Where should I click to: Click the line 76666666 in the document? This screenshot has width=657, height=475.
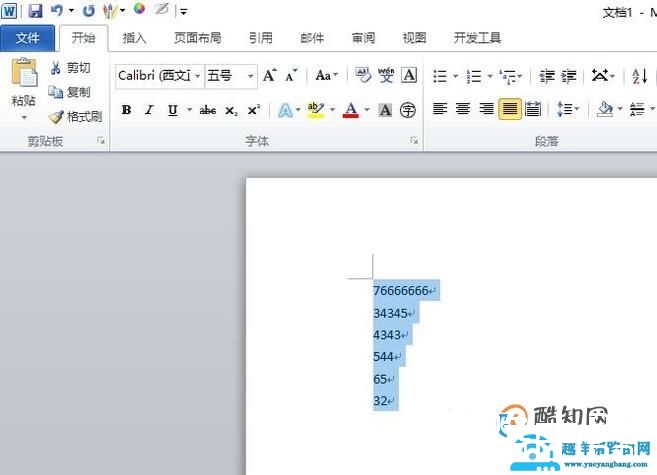(x=401, y=290)
